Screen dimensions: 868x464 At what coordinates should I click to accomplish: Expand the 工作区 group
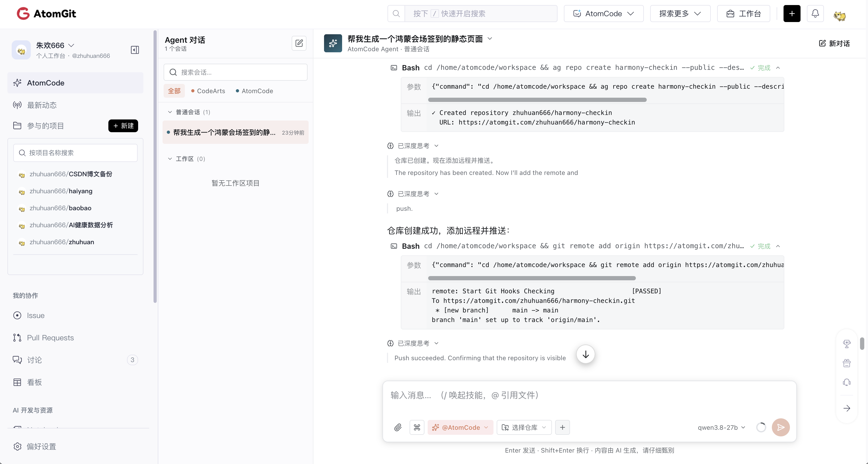(x=186, y=159)
